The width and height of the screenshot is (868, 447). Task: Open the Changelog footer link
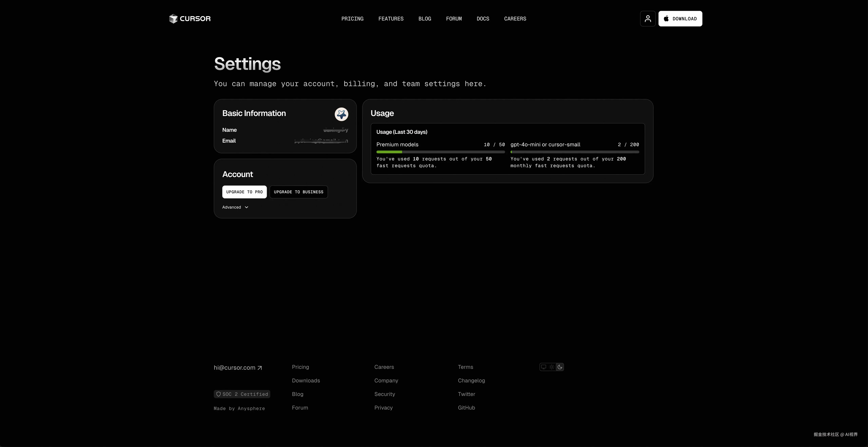click(471, 380)
